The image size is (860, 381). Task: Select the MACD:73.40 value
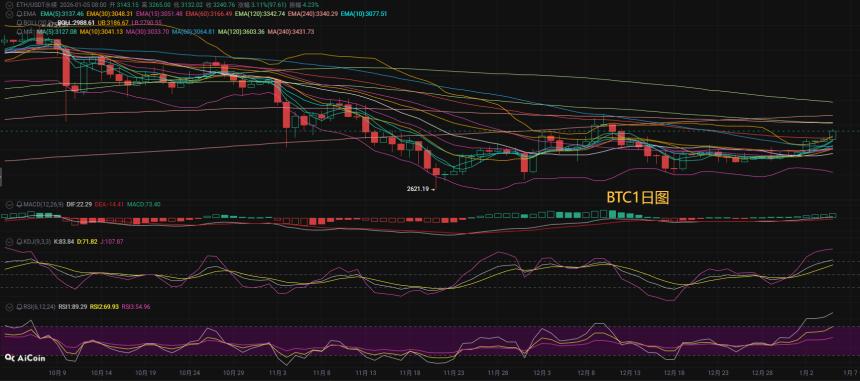pos(144,204)
